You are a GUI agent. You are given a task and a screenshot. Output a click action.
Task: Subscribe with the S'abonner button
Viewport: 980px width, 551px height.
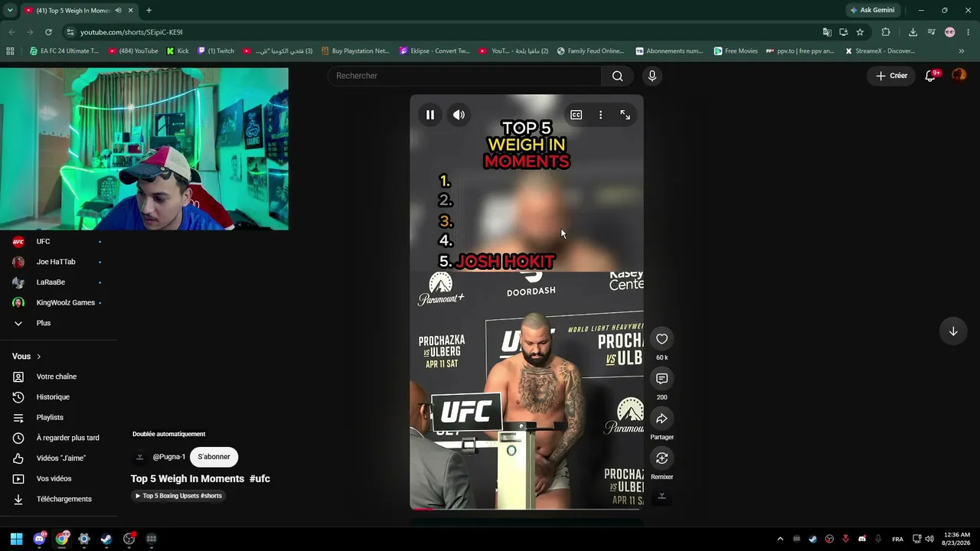click(x=214, y=457)
